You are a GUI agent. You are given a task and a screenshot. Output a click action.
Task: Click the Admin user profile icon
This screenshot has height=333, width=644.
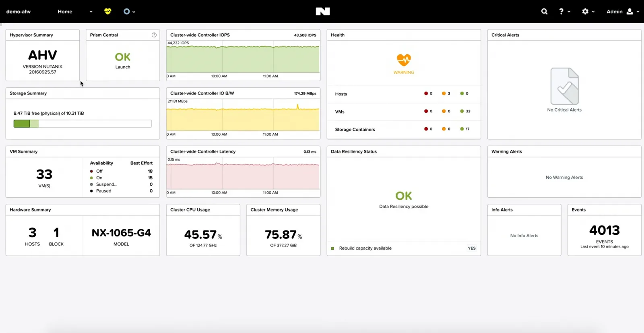tap(630, 11)
